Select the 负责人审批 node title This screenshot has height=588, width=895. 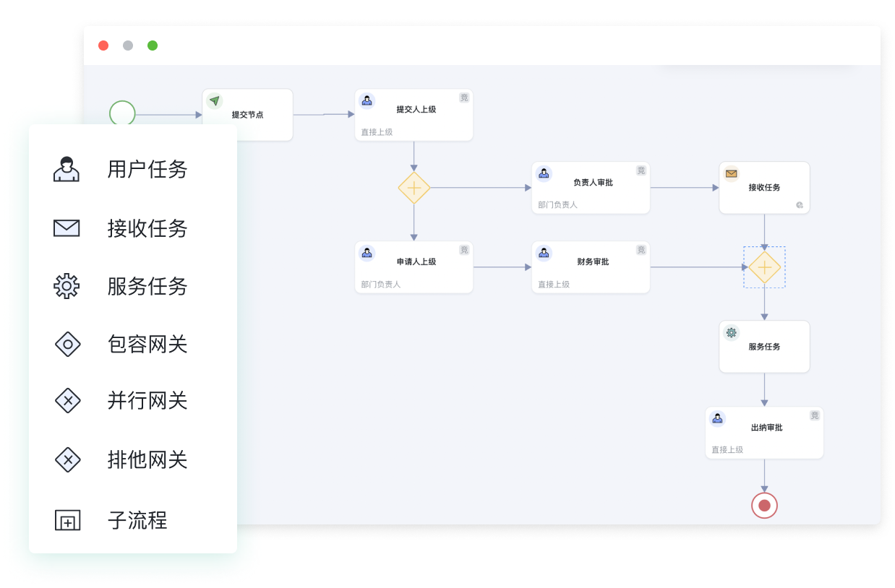click(x=593, y=183)
